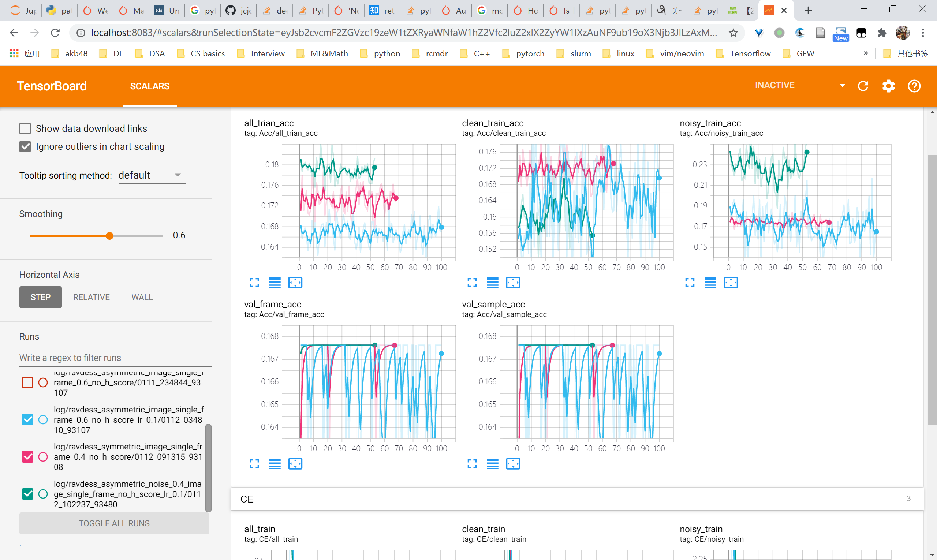The width and height of the screenshot is (937, 560).
Task: Click the browser address bar URL
Action: tap(404, 33)
